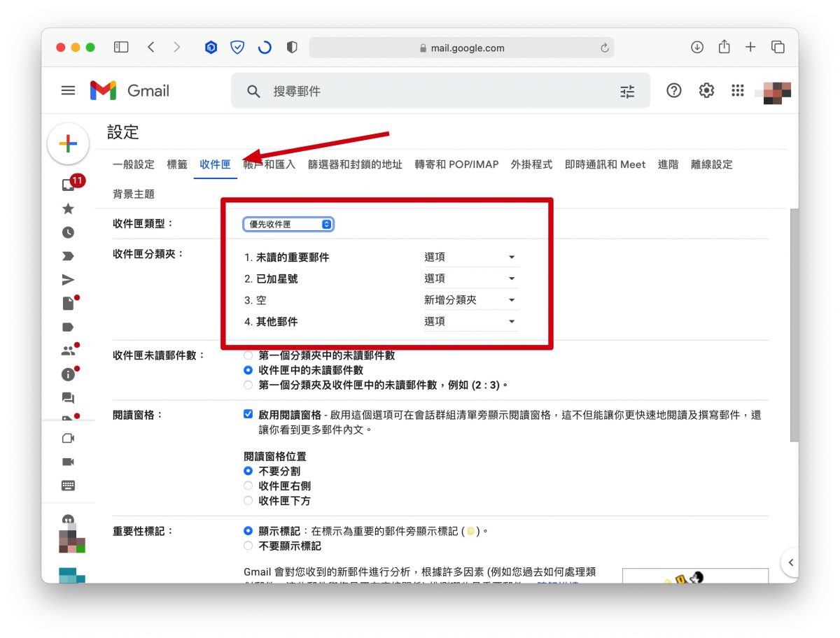Select 第一個分類夾中的未讀郵件數 radio option
840x638 pixels.
(x=248, y=355)
